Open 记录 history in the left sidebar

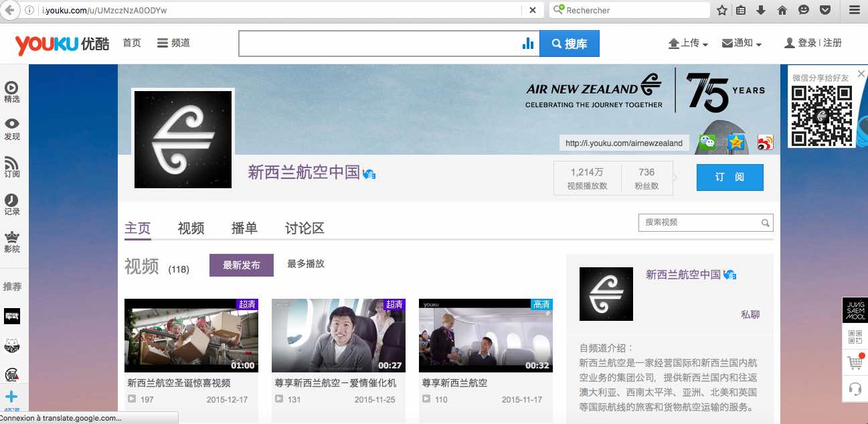click(12, 205)
